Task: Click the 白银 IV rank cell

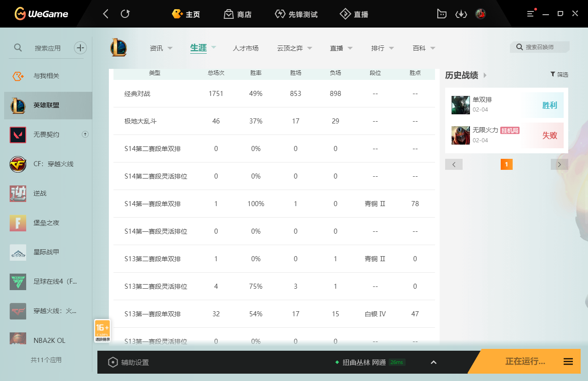Action: click(x=375, y=314)
